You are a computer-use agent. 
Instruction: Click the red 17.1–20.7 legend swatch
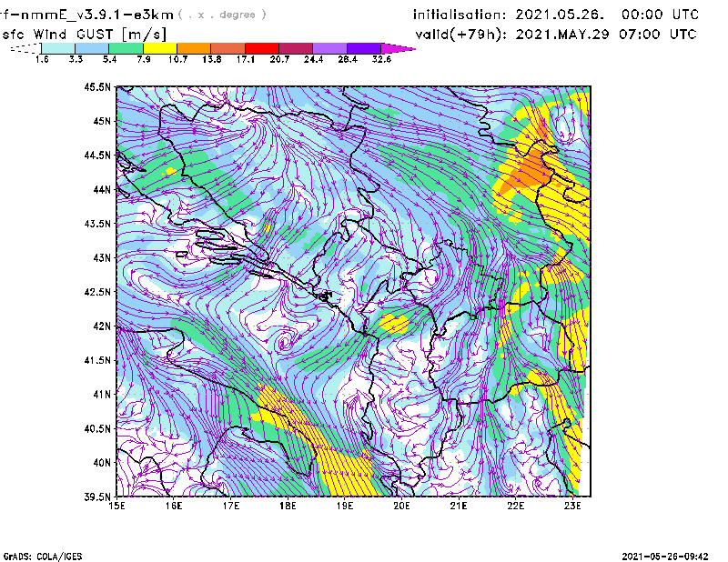262,48
